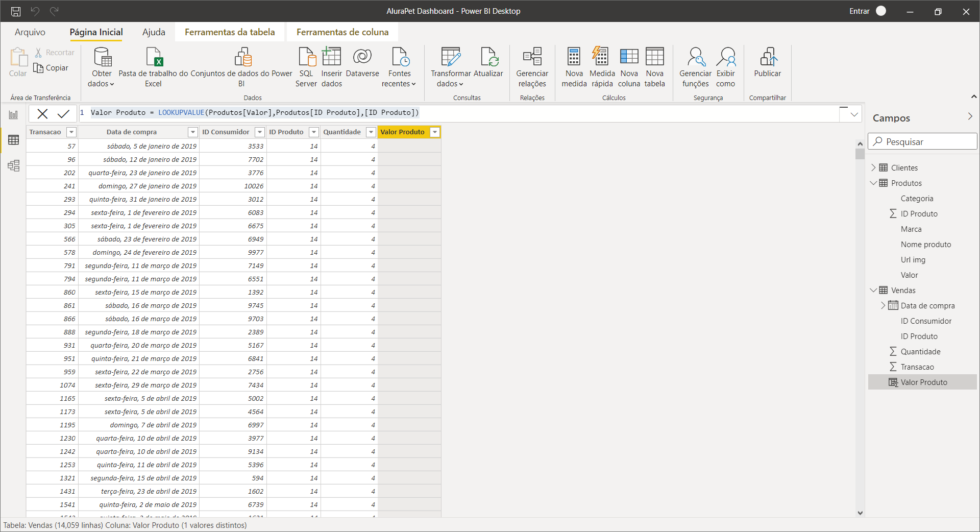Click the Data de compra column header
Viewport: 980px width, 532px height.
coord(132,132)
